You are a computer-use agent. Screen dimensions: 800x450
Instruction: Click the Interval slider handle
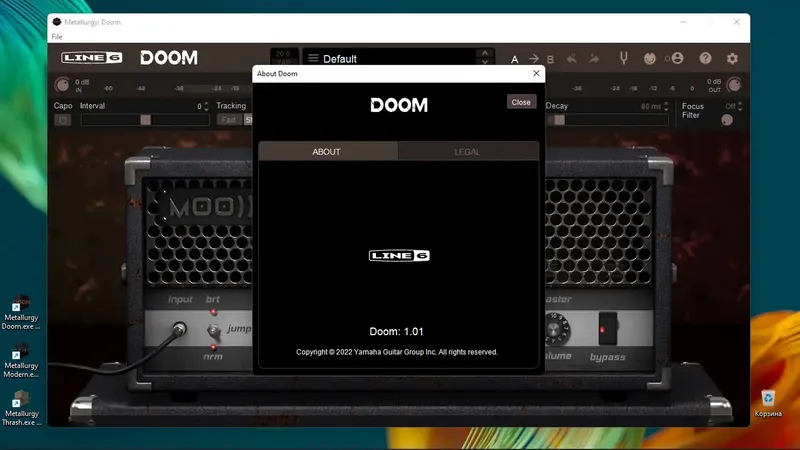point(145,120)
